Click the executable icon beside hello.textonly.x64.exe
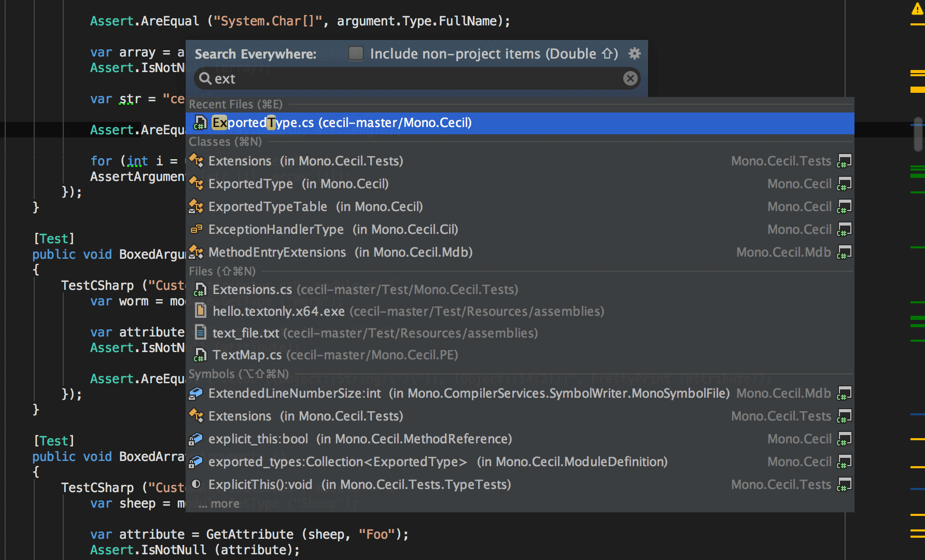The height and width of the screenshot is (560, 925). tap(200, 311)
